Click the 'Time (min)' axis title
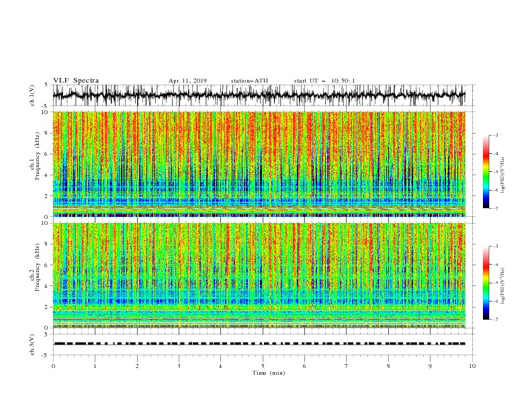 point(269,373)
